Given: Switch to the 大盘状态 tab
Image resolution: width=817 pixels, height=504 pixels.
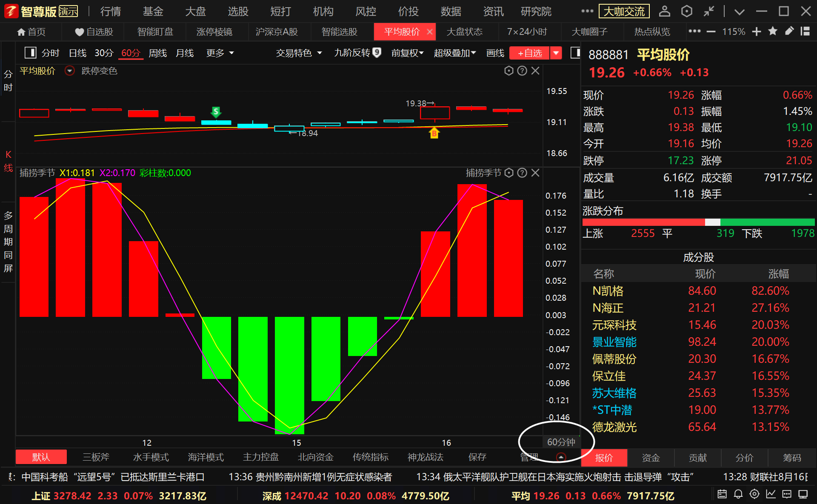Looking at the screenshot, I should coord(464,31).
